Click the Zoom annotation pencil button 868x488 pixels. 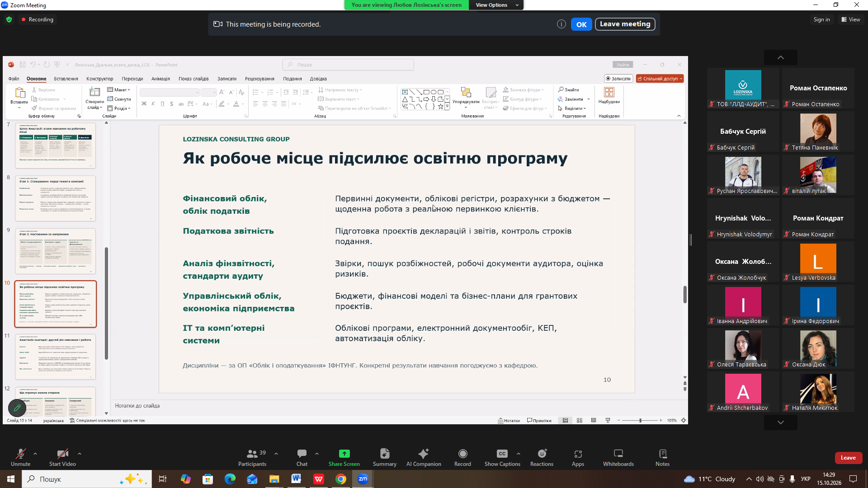17,408
